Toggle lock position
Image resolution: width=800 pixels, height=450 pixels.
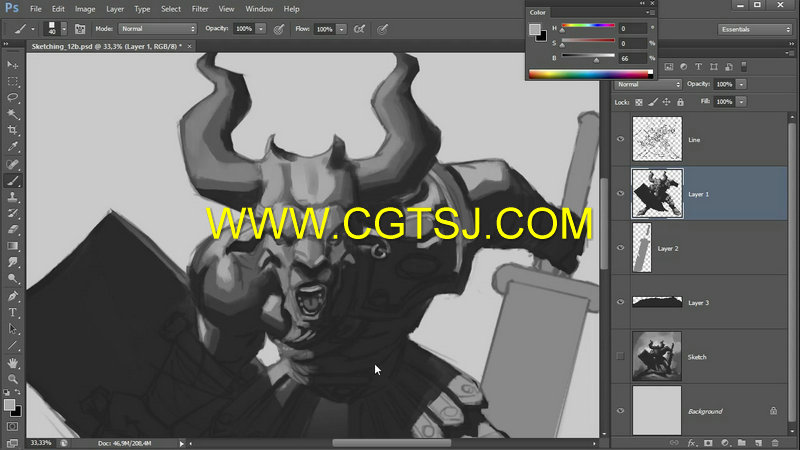666,102
